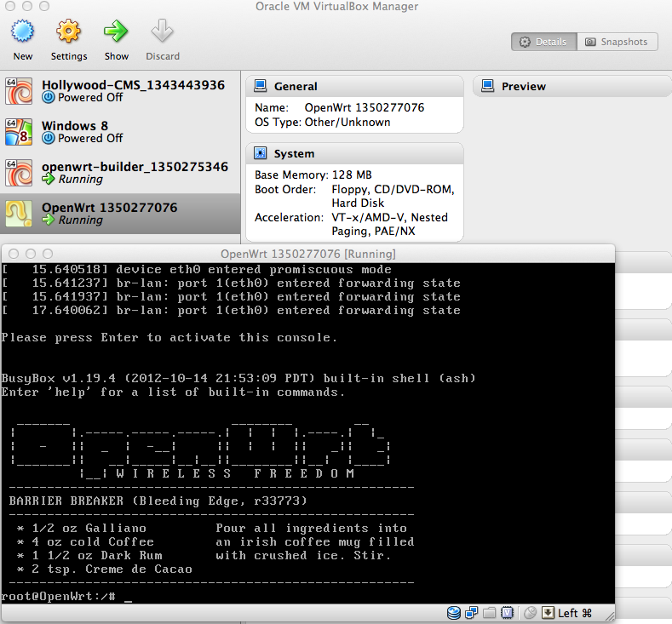This screenshot has width=672, height=624.
Task: Switch to the Snapshots view
Action: click(617, 42)
